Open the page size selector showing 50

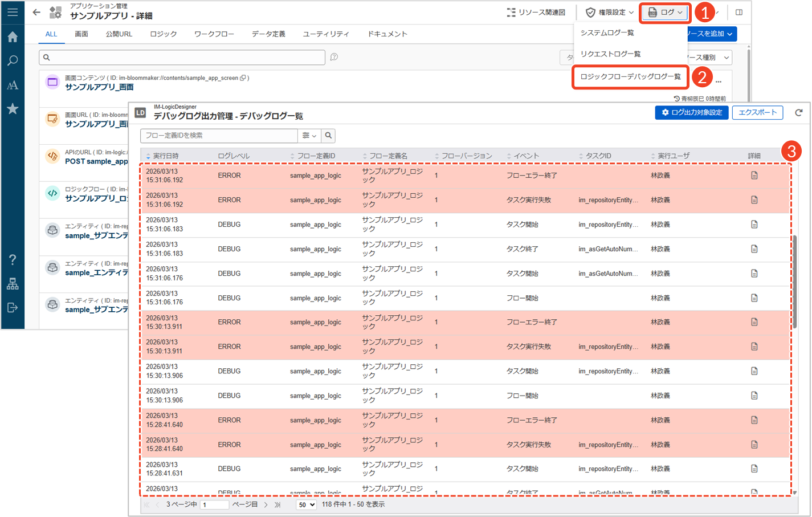[x=307, y=505]
